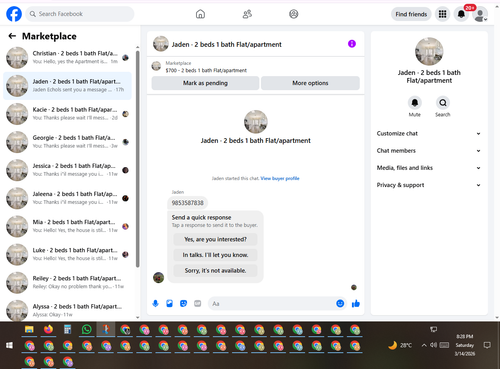Image resolution: width=500 pixels, height=369 pixels.
Task: Send quick response 'Yes, are you interested?'
Action: [215, 239]
